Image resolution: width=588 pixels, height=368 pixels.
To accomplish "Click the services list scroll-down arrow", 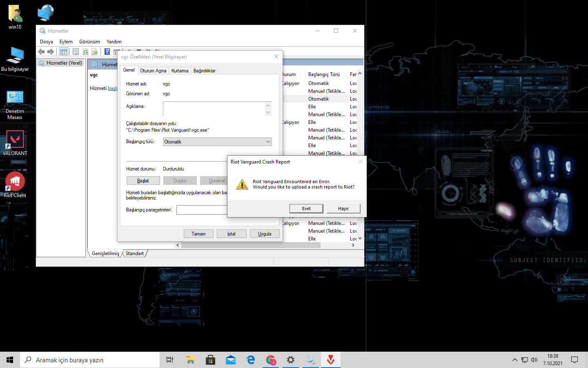I will [x=360, y=238].
